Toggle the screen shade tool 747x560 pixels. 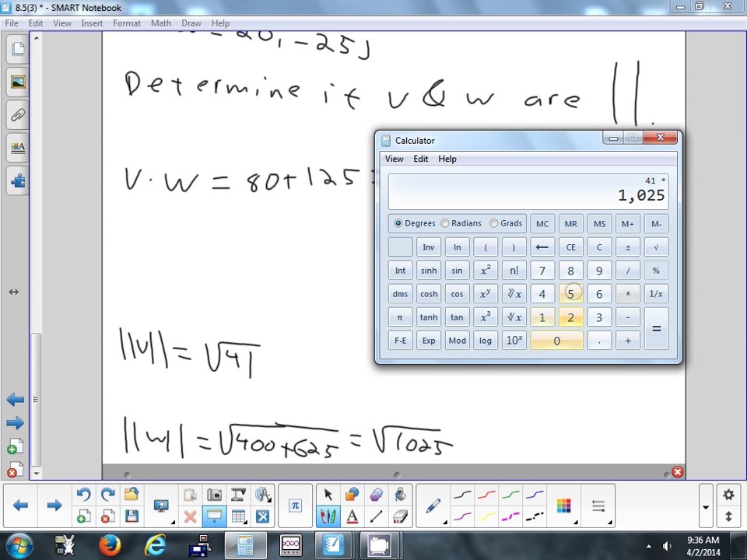[215, 516]
